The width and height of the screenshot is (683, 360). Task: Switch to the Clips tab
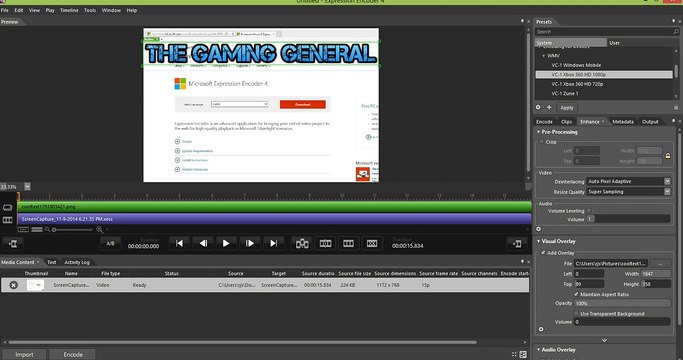point(566,122)
